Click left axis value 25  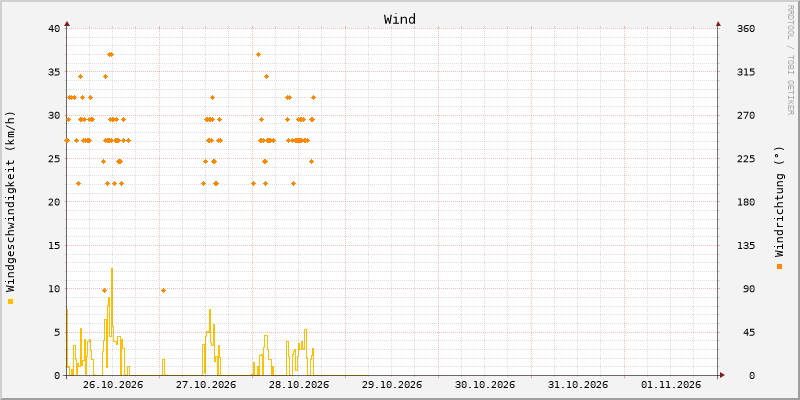[x=55, y=159]
